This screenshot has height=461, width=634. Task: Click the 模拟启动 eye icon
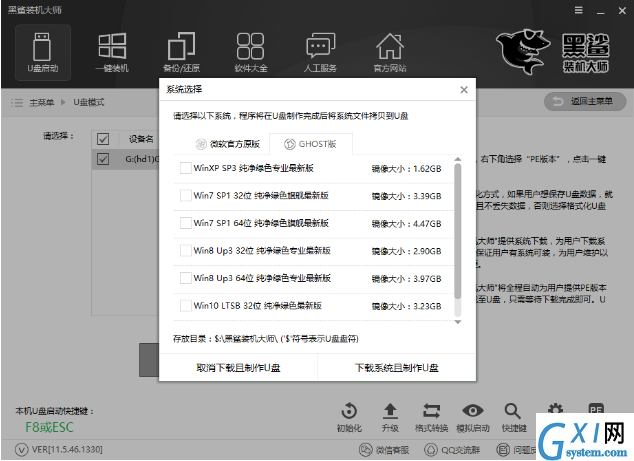point(473,411)
